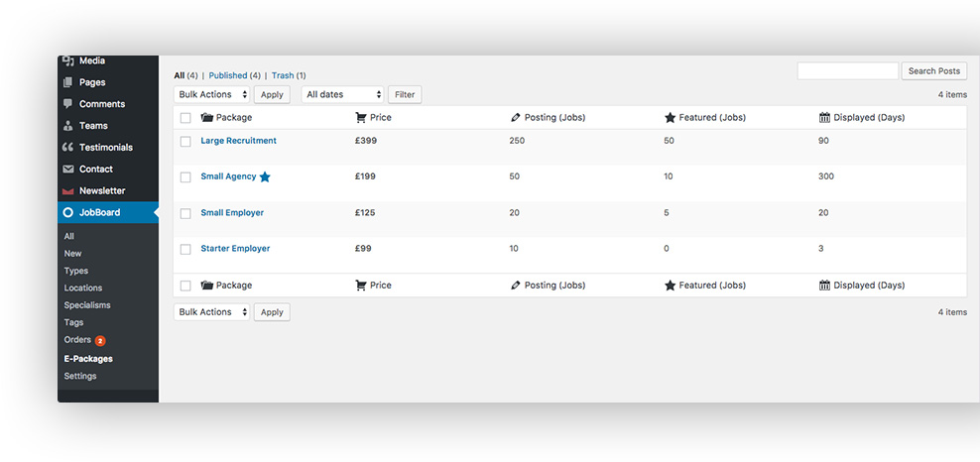The width and height of the screenshot is (980, 462).
Task: Click the featured star beside Small Agency
Action: 265,177
